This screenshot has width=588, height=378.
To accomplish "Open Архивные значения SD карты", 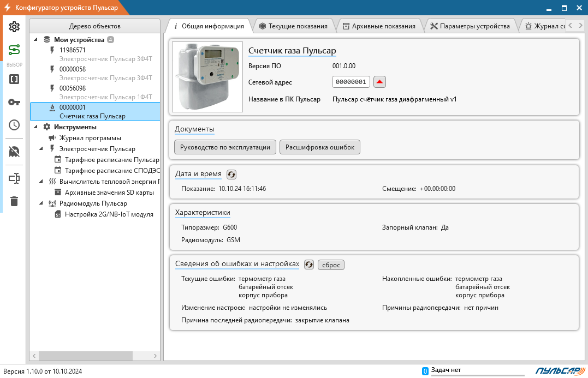I will click(110, 192).
